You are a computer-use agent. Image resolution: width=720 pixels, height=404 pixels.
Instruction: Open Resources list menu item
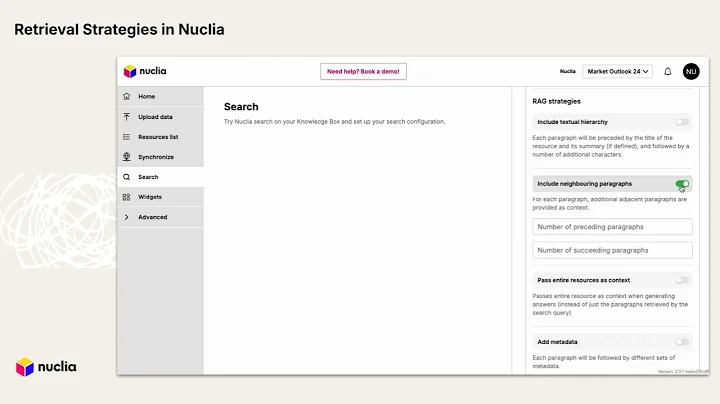(160, 137)
